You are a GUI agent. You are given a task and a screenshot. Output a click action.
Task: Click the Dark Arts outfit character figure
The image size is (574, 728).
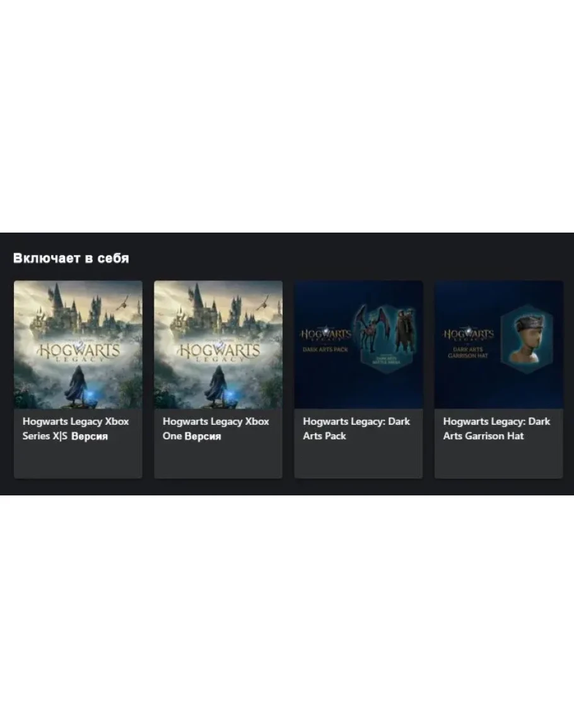click(x=404, y=330)
